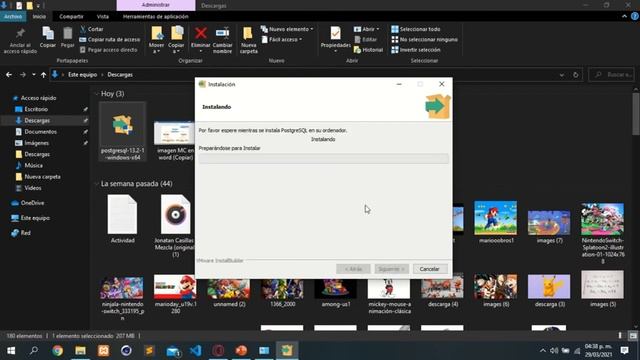640x360 pixels.
Task: Click the red Eliminar icon
Action: pos(200,33)
